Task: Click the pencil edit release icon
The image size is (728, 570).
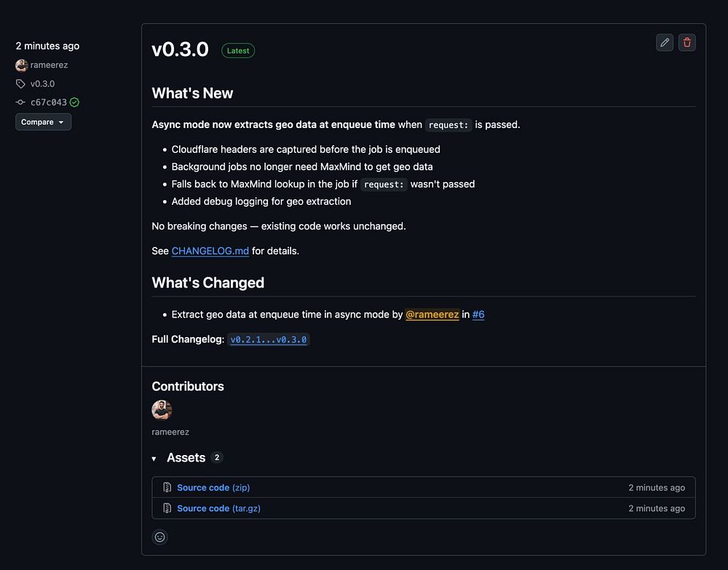Action: 665,43
